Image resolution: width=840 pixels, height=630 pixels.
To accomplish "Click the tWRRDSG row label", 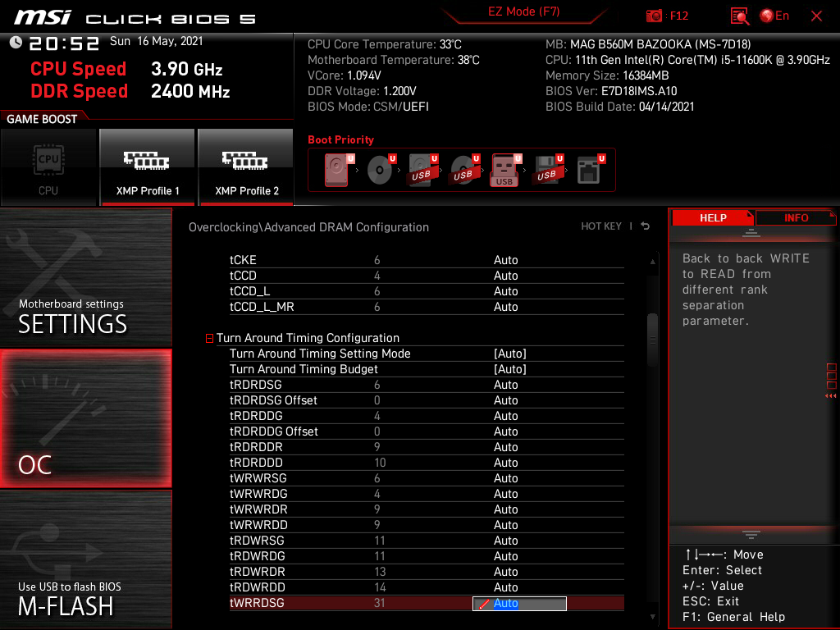I will pos(257,603).
